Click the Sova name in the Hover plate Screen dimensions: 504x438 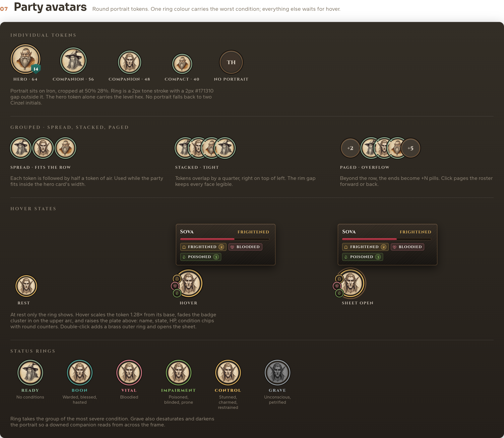(x=187, y=232)
